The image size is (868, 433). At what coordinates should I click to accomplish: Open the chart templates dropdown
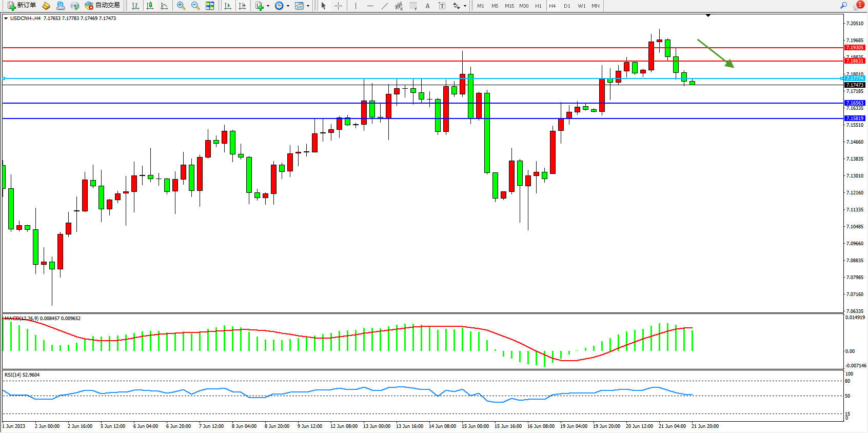(308, 6)
